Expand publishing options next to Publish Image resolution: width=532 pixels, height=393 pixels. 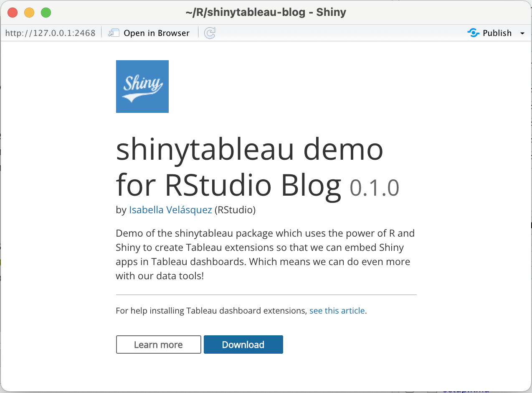[522, 33]
